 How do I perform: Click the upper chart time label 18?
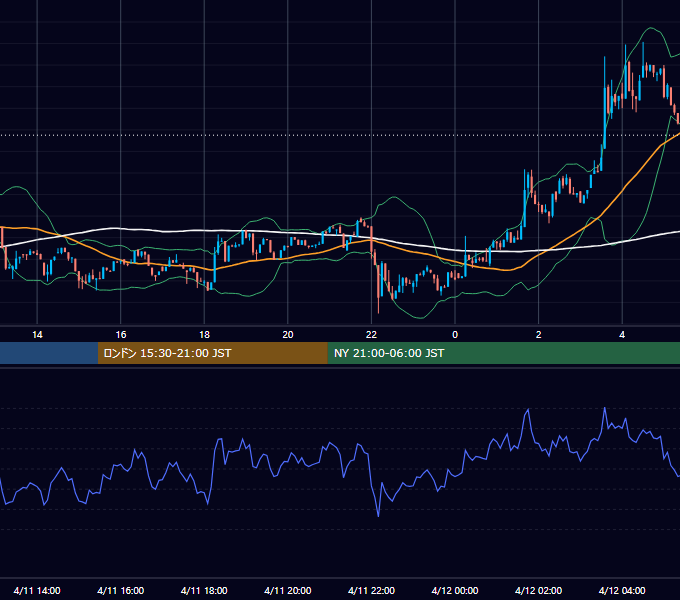204,335
